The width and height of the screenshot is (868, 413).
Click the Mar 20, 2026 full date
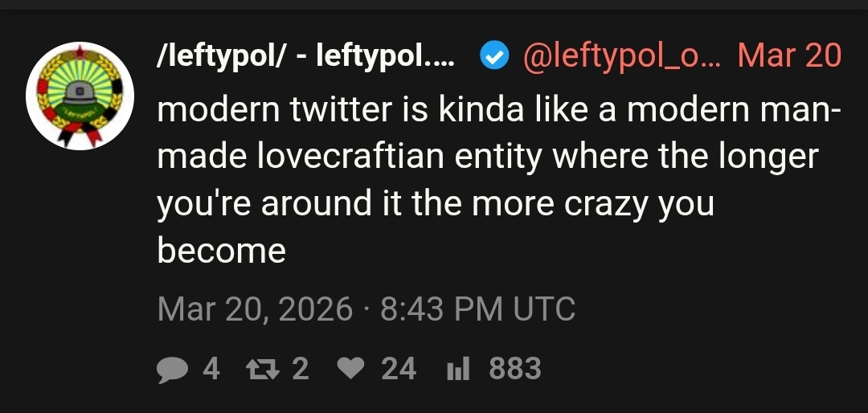click(256, 309)
